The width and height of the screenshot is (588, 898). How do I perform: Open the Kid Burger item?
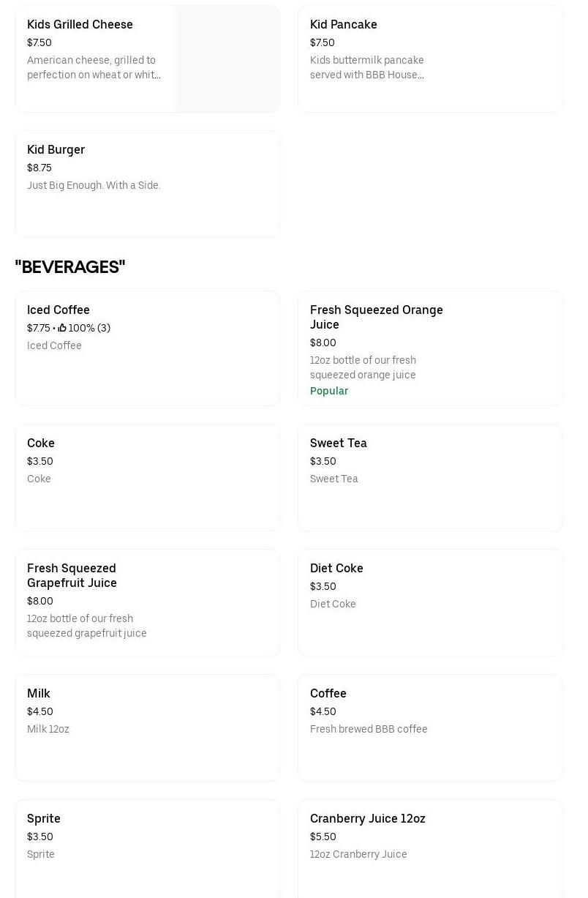(x=56, y=150)
